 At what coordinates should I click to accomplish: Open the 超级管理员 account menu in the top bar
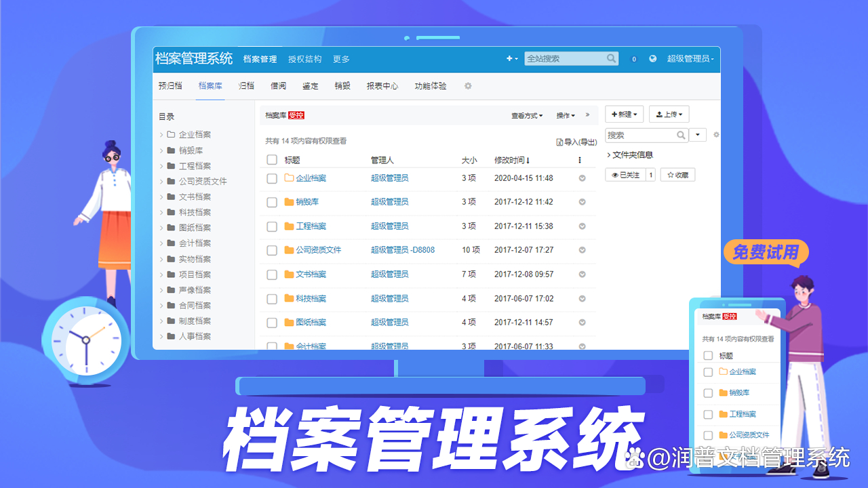[690, 59]
